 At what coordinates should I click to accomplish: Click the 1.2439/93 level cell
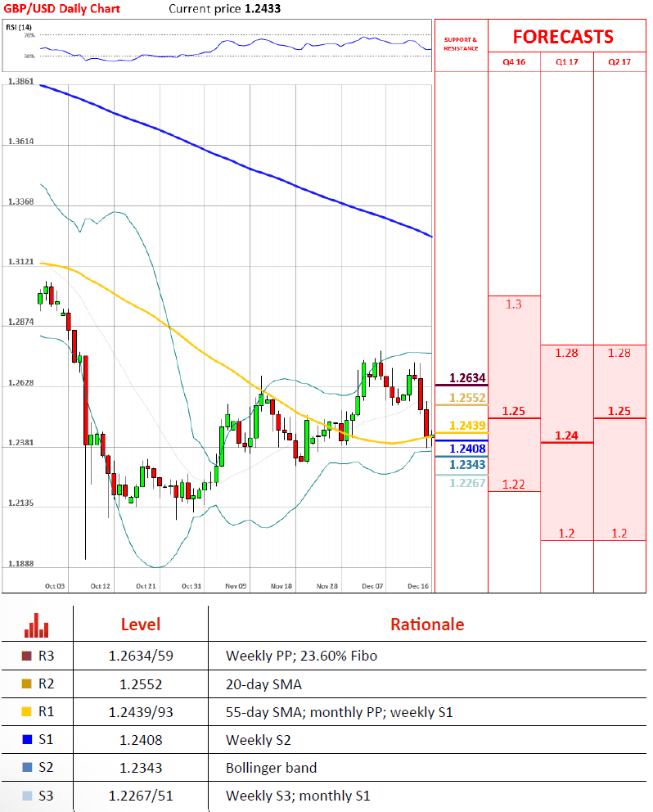pyautogui.click(x=141, y=713)
